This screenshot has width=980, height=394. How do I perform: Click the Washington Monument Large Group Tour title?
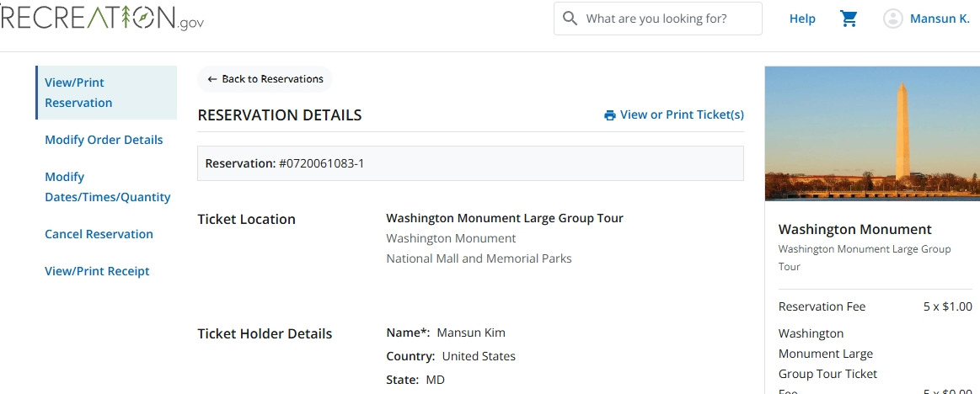504,218
